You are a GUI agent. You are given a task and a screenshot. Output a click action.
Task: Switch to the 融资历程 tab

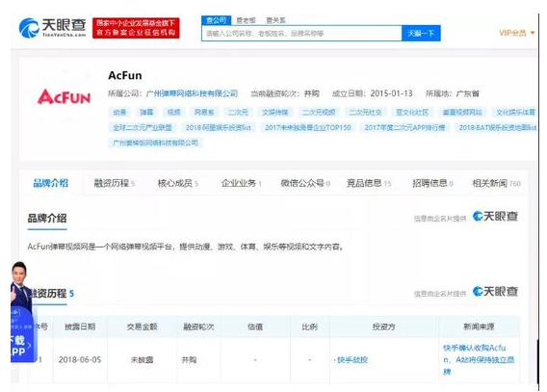click(x=114, y=183)
